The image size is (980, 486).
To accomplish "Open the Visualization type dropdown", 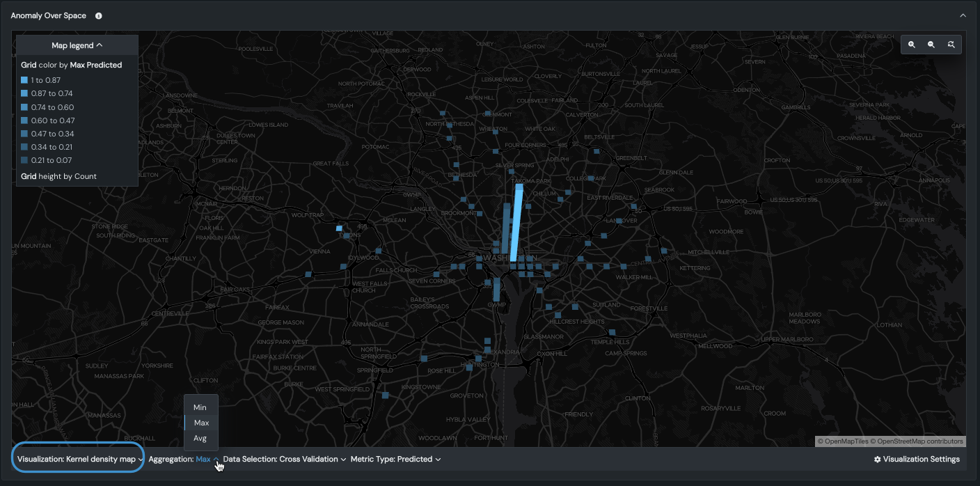I will point(79,460).
